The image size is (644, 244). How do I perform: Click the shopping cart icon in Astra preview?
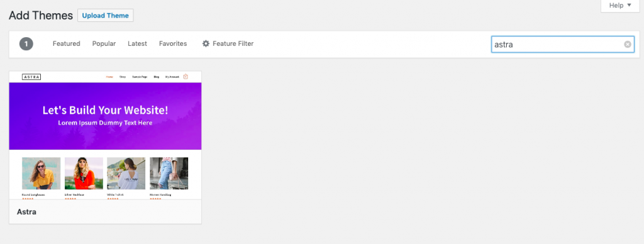tap(186, 76)
